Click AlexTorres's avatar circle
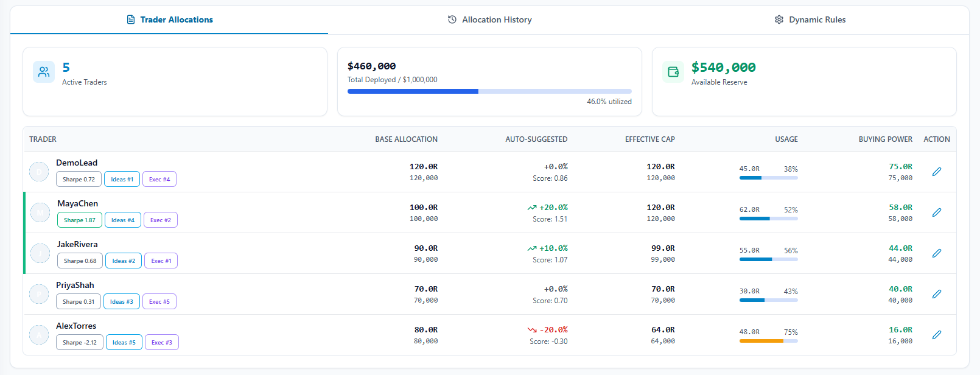Image resolution: width=980 pixels, height=375 pixels. (x=39, y=335)
